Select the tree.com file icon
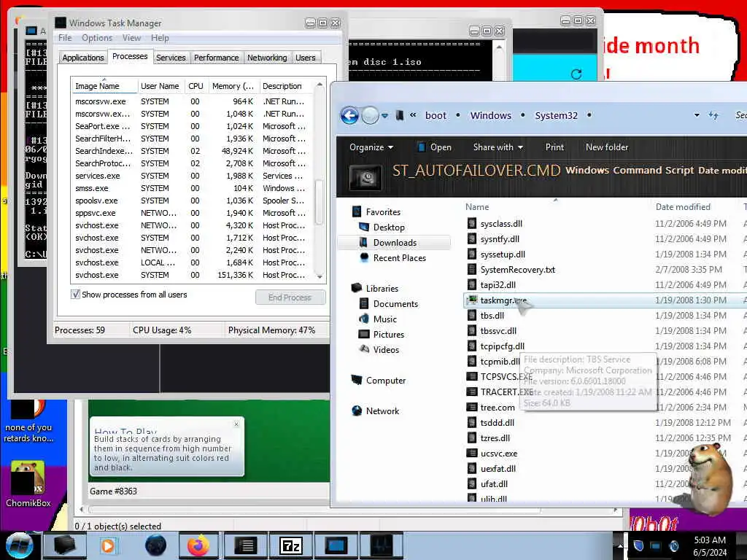747x560 pixels. [472, 407]
